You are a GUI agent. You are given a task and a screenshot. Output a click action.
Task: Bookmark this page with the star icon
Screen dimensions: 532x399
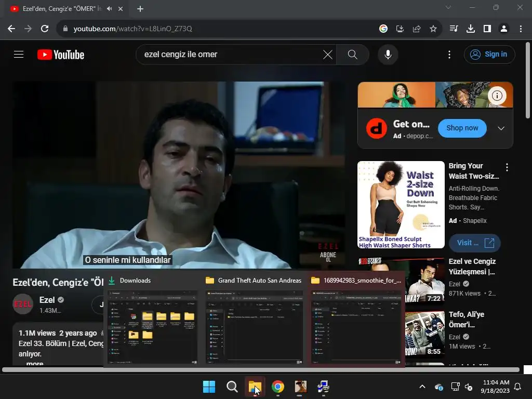point(433,29)
